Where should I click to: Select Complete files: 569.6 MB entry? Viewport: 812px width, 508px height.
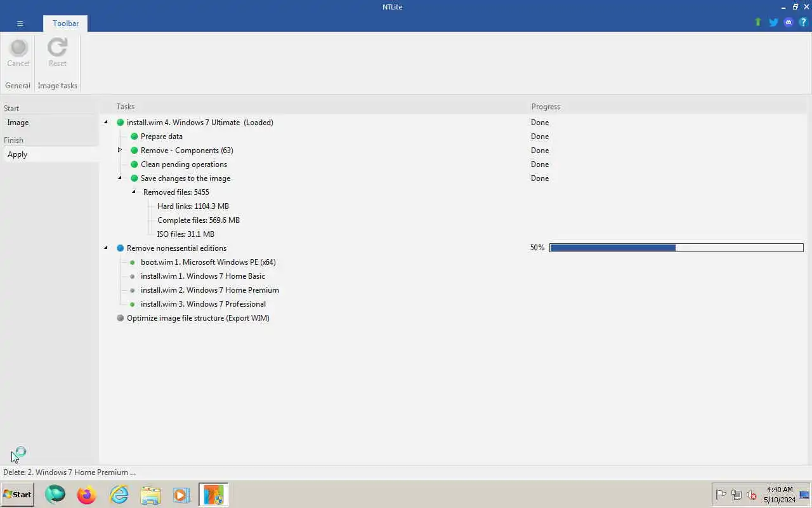pyautogui.click(x=198, y=220)
